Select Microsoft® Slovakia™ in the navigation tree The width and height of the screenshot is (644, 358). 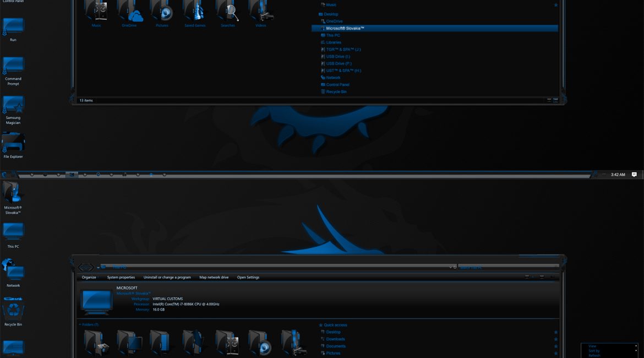434,28
